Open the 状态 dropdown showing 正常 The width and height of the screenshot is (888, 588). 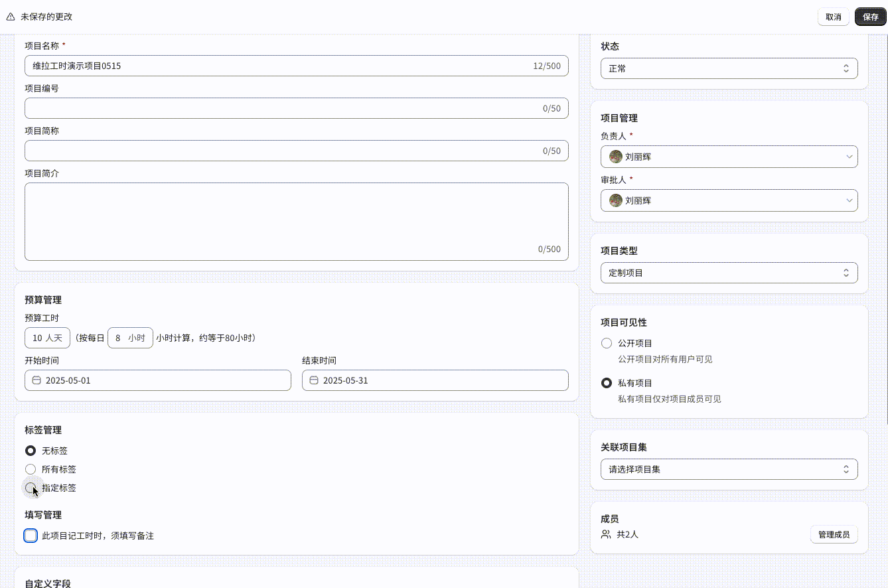(x=729, y=68)
